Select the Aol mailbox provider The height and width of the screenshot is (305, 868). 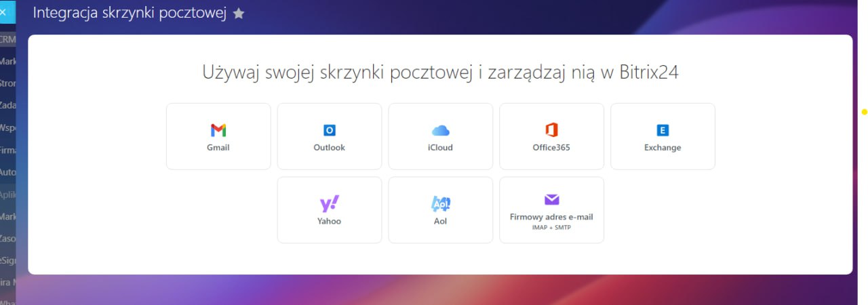tap(441, 210)
